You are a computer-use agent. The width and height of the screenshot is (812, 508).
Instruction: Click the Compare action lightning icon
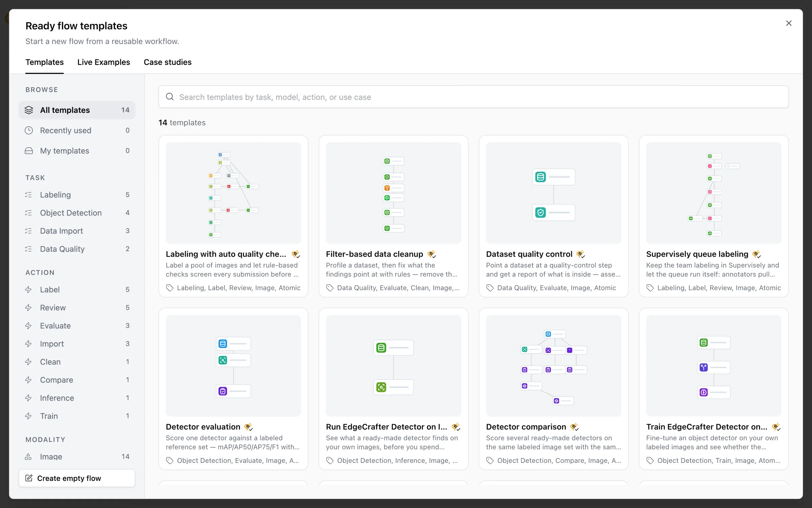point(28,380)
